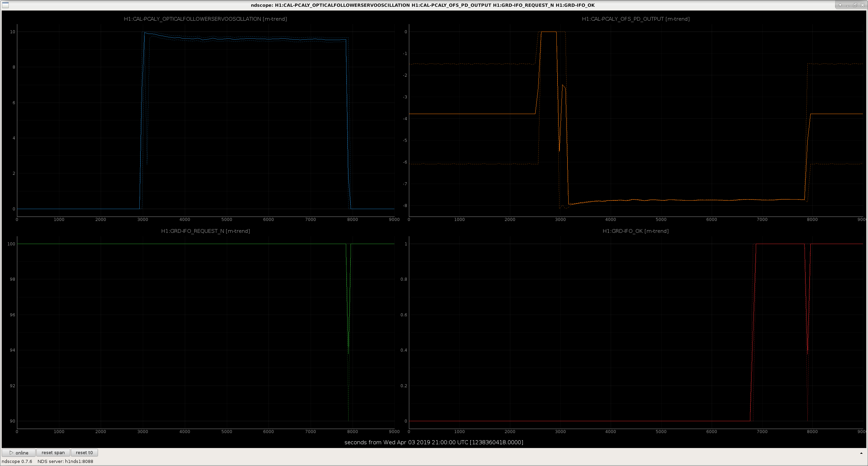This screenshot has width=868, height=466.
Task: Click the keep-above up-arrow title bar icon
Action: pyautogui.click(x=840, y=5)
